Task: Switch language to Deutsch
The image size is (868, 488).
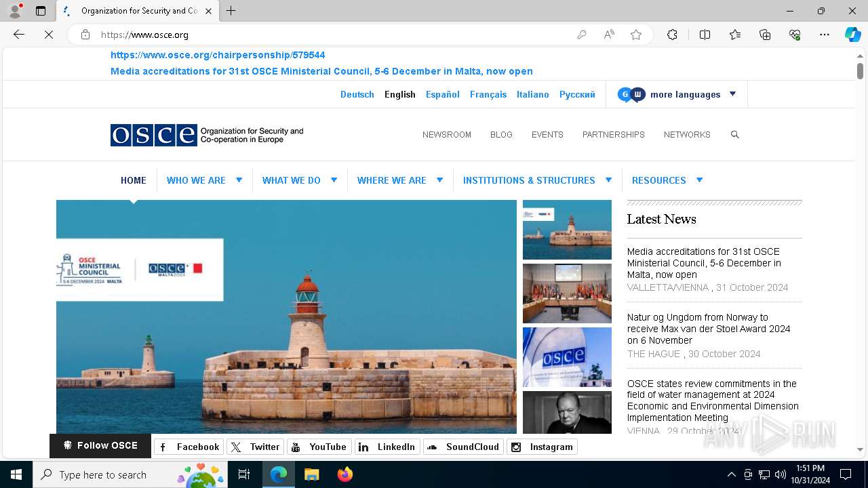Action: coord(357,94)
